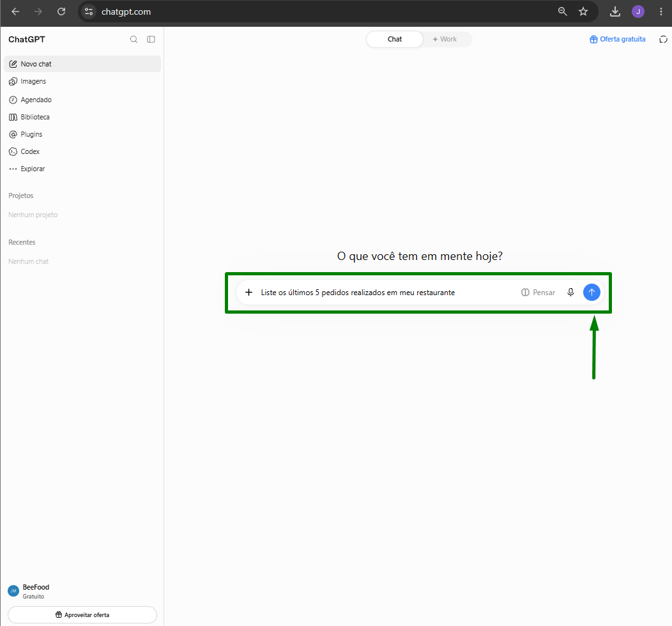Open the purple J profile avatar

click(x=638, y=11)
